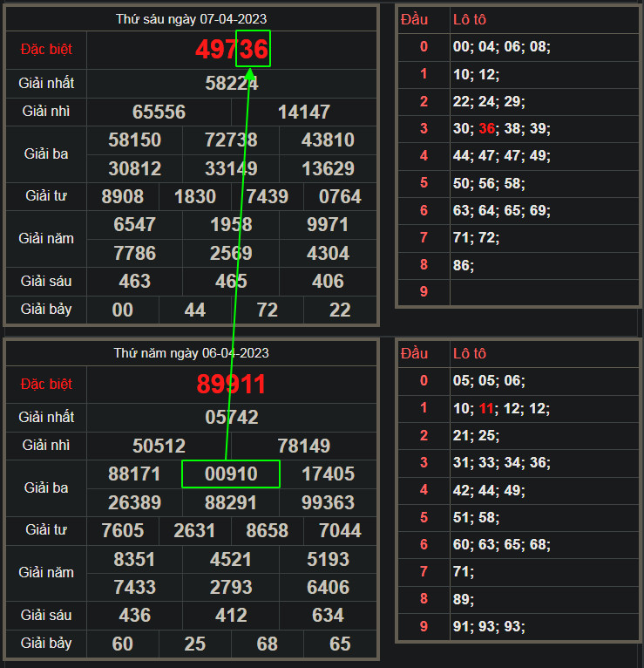This screenshot has width=644, height=668.
Task: Click the red 36 in the Lô tô list
Action: point(485,129)
